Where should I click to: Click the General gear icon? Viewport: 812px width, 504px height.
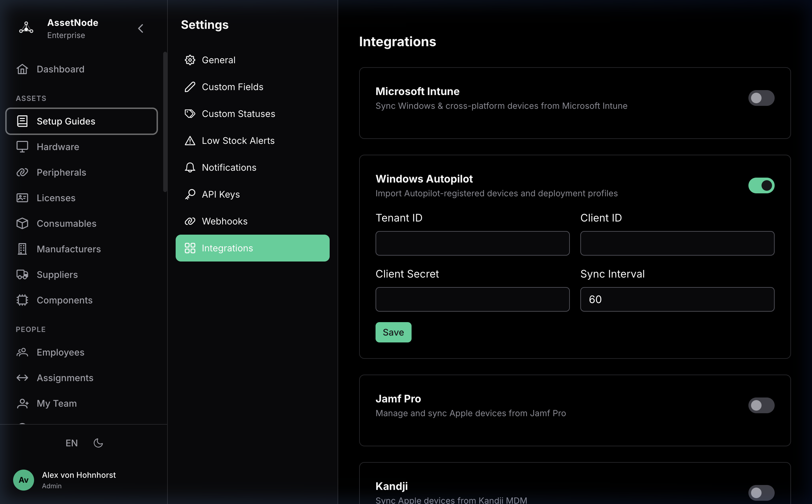[x=190, y=60]
